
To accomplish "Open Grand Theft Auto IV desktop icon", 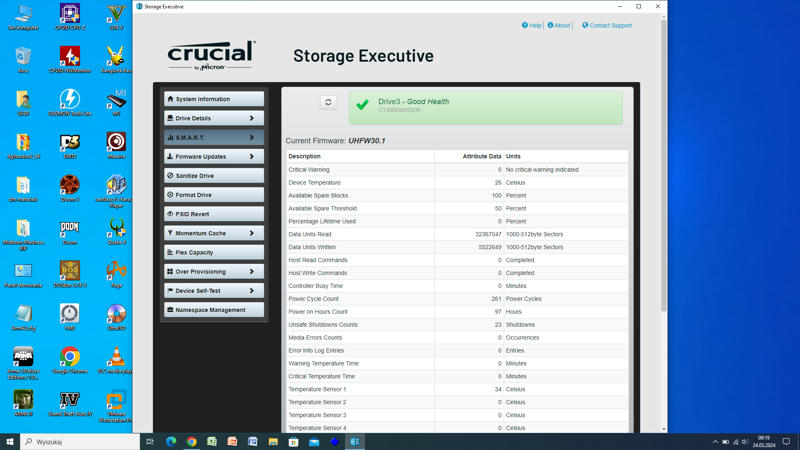I will pyautogui.click(x=70, y=403).
